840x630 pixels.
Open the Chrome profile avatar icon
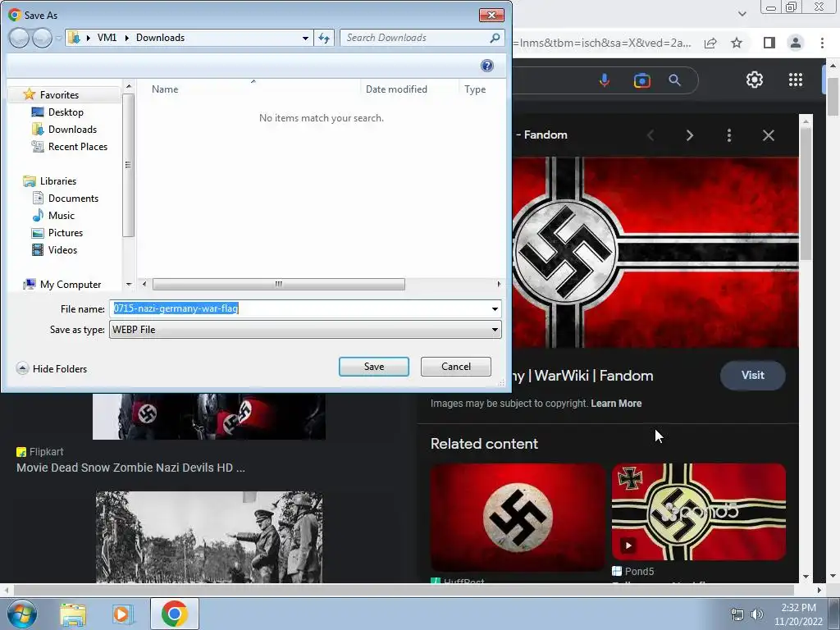[x=796, y=43]
